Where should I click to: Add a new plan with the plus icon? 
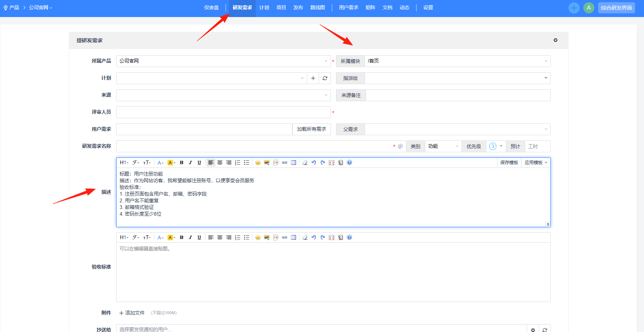click(x=313, y=78)
